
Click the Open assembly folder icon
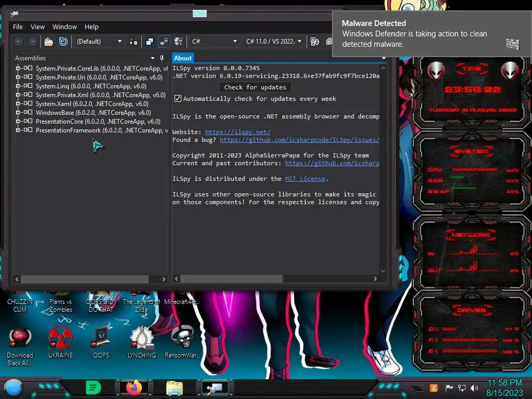pyautogui.click(x=48, y=42)
